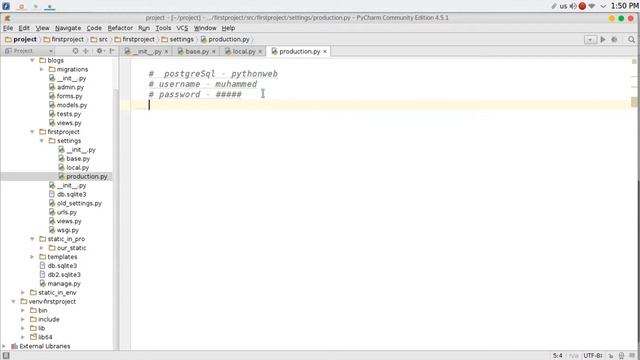
Task: Expand the our_static folder
Action: (42, 248)
